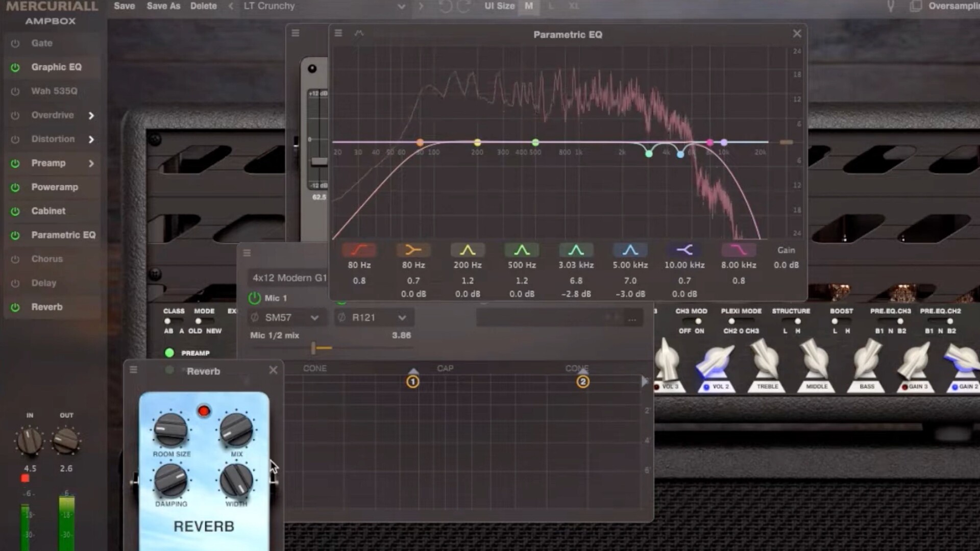
Task: Click the Reverb ROOM SIZE knob
Action: pos(170,429)
